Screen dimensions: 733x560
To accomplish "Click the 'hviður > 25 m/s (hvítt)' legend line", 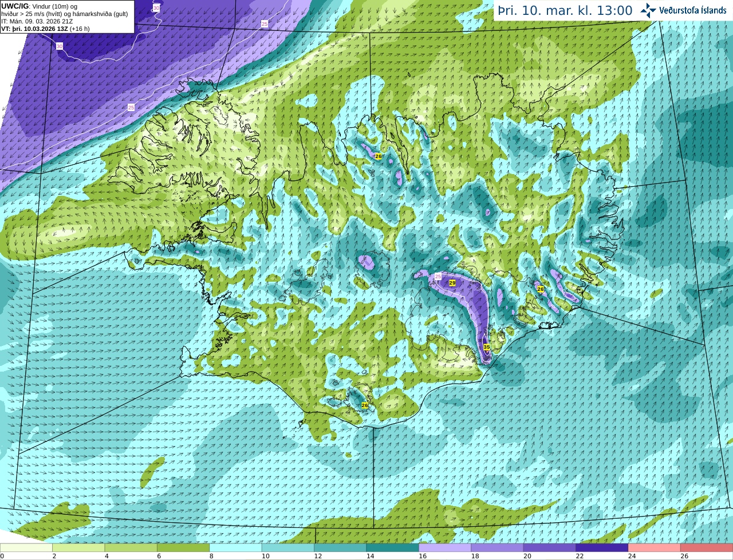I will 64,14.
